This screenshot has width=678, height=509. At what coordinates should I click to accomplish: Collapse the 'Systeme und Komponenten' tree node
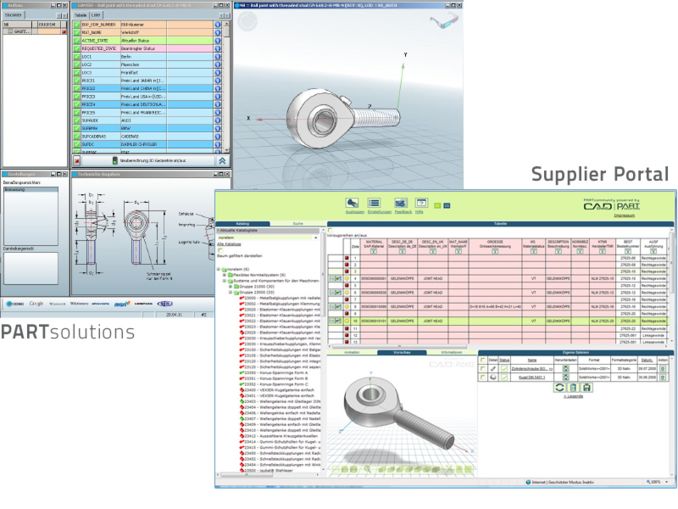pyautogui.click(x=224, y=281)
